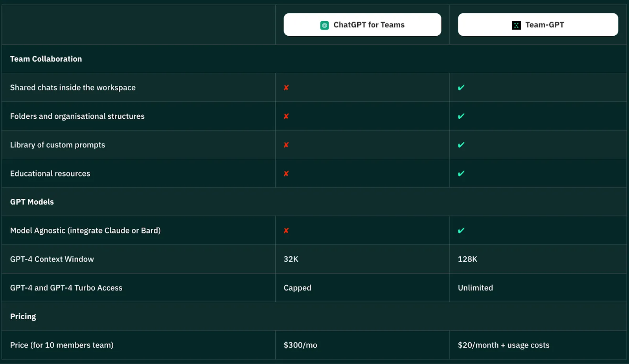Click 'GPT-4 Context Window' label
The image size is (629, 364).
[x=52, y=259]
